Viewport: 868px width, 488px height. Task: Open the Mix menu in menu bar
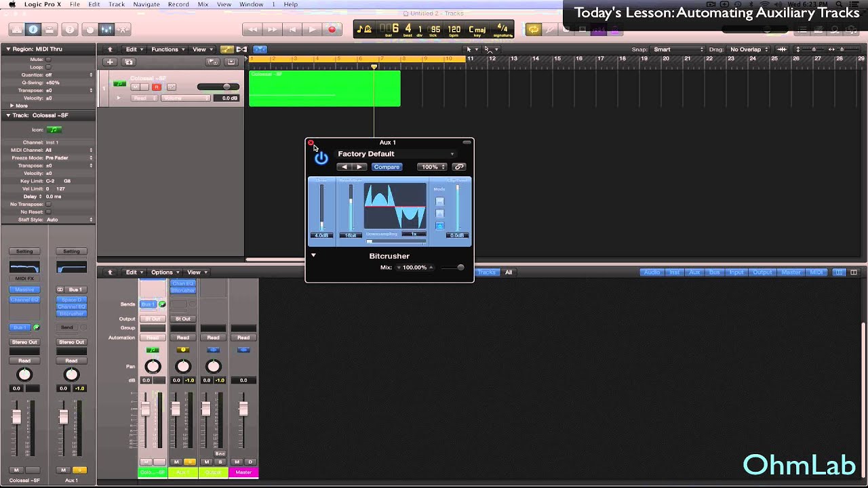[x=203, y=4]
